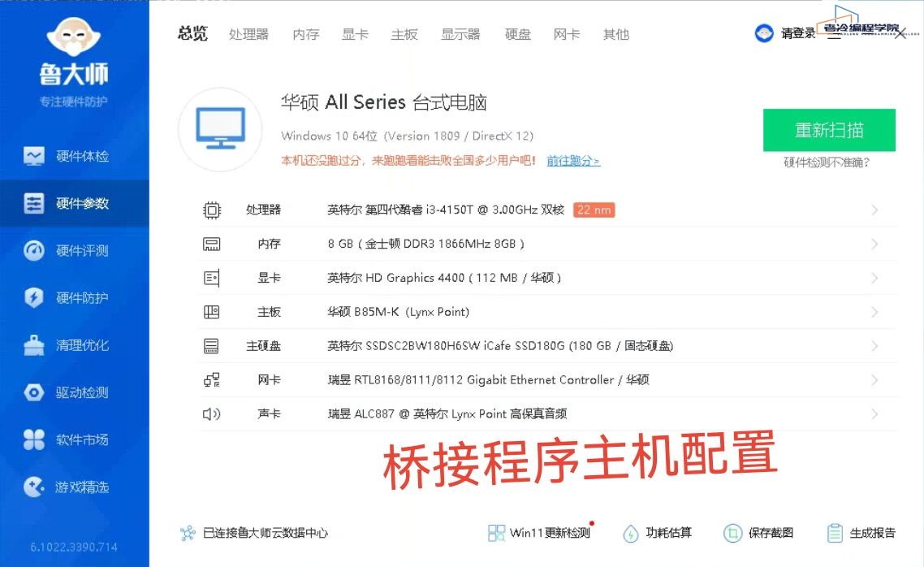924x567 pixels.
Task: Expand the 声卡 row chevron
Action: [x=874, y=414]
